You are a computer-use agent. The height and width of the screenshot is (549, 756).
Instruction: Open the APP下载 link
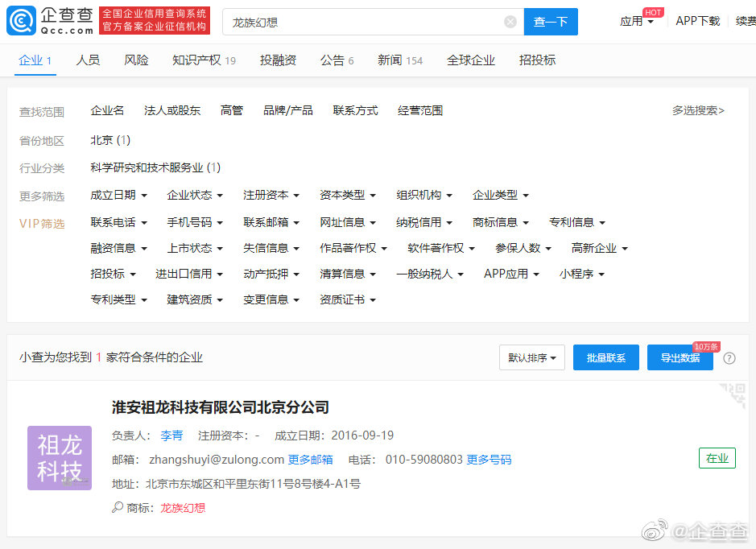coord(698,21)
